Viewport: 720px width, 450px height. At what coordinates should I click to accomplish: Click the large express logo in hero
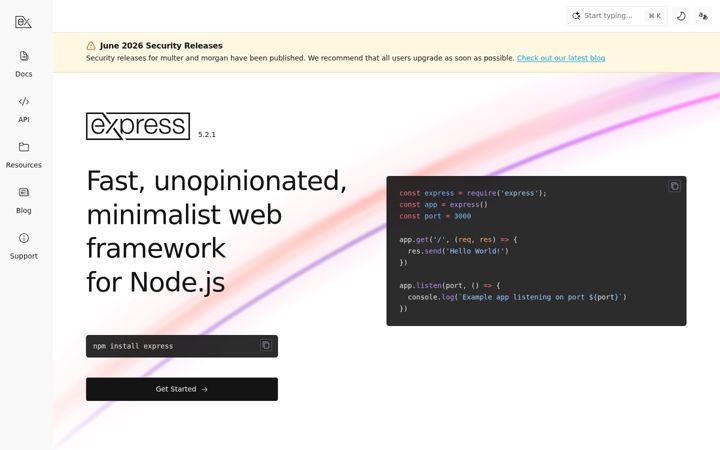pyautogui.click(x=138, y=126)
